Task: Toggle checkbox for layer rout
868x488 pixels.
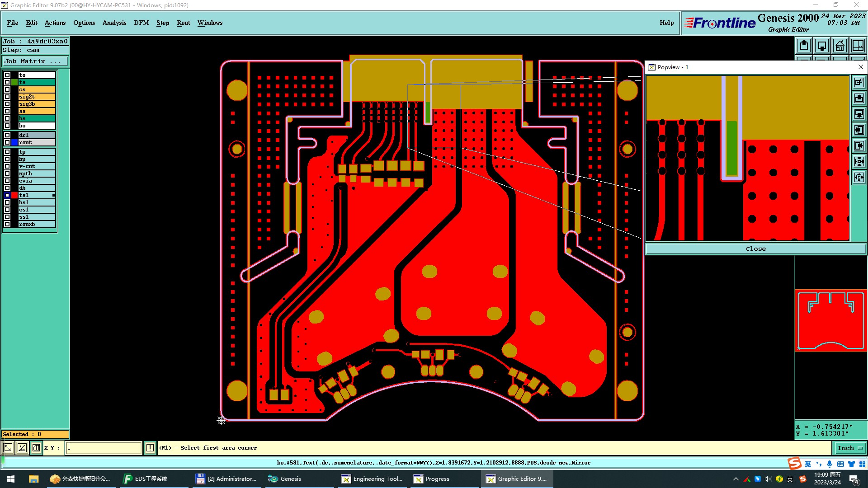Action: coord(7,142)
